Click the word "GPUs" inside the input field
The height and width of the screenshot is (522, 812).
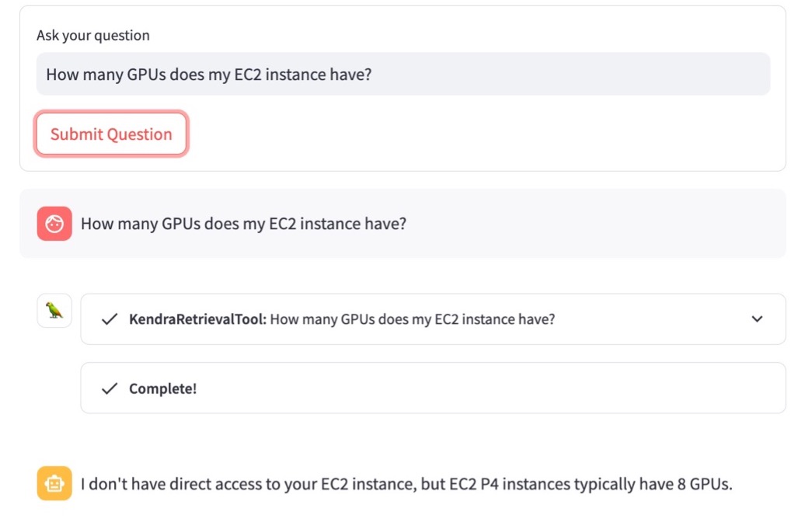tap(151, 75)
